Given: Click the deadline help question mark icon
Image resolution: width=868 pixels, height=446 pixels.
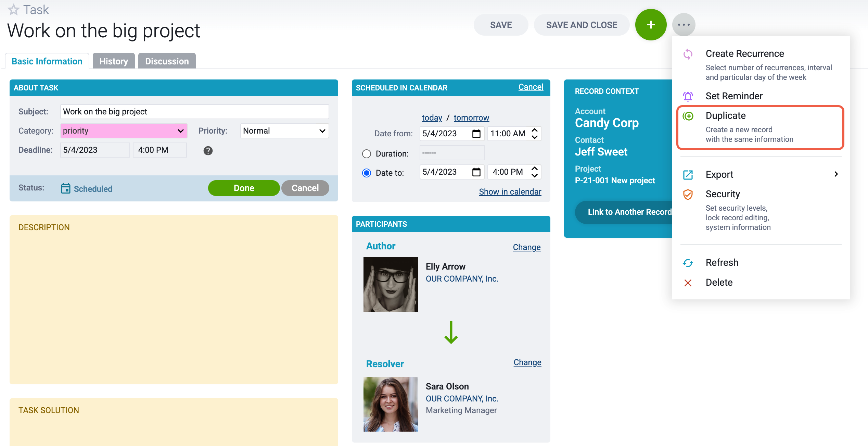Looking at the screenshot, I should click(208, 151).
